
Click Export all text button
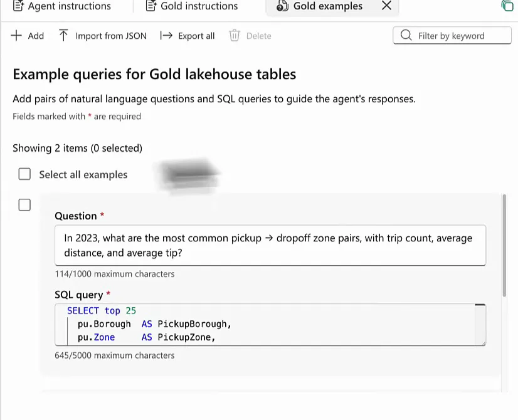pyautogui.click(x=196, y=36)
